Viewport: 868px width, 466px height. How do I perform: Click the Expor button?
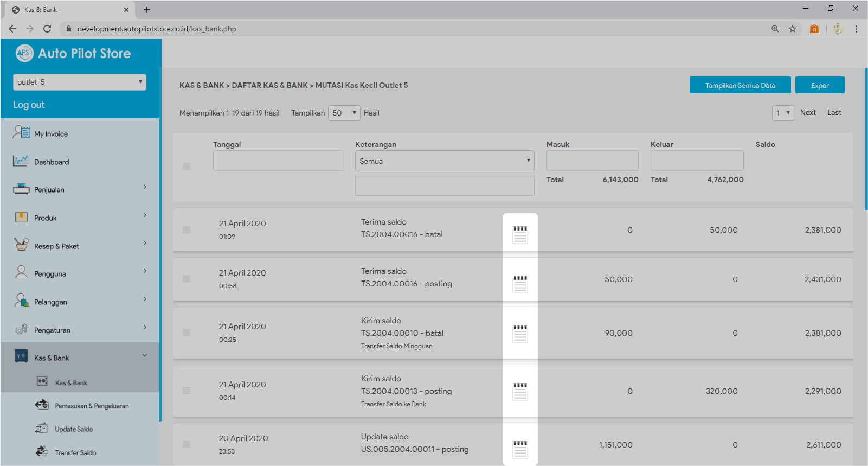pyautogui.click(x=819, y=85)
